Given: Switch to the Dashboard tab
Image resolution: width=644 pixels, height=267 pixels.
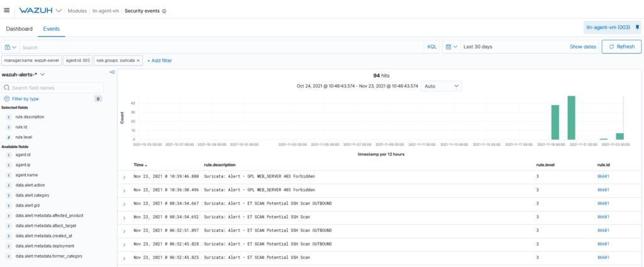Looking at the screenshot, I should [x=19, y=29].
